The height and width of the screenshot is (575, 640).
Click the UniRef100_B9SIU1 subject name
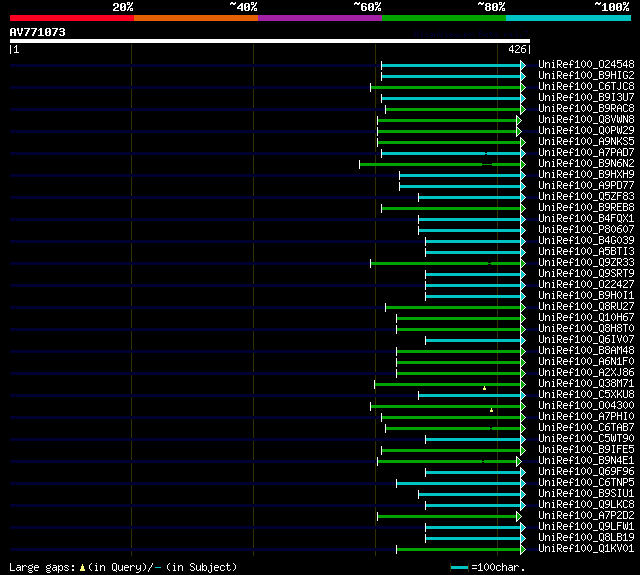coord(586,494)
